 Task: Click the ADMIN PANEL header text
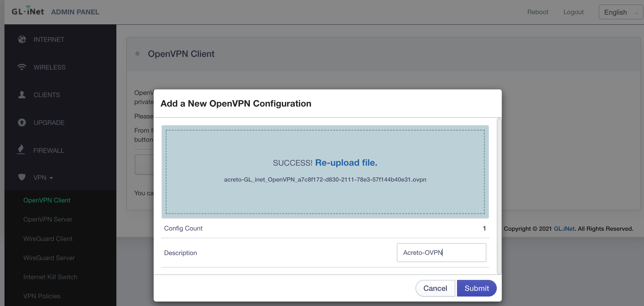pos(75,12)
